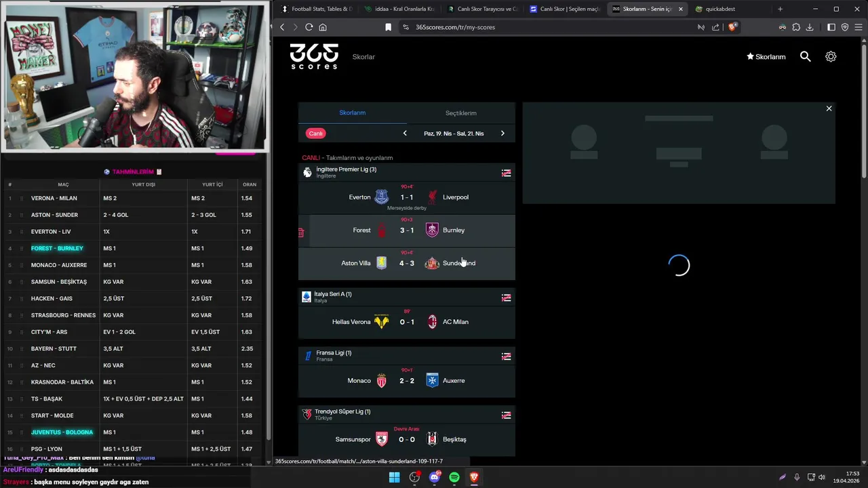Bookmark this page icon
The width and height of the screenshot is (868, 488).
(x=388, y=27)
